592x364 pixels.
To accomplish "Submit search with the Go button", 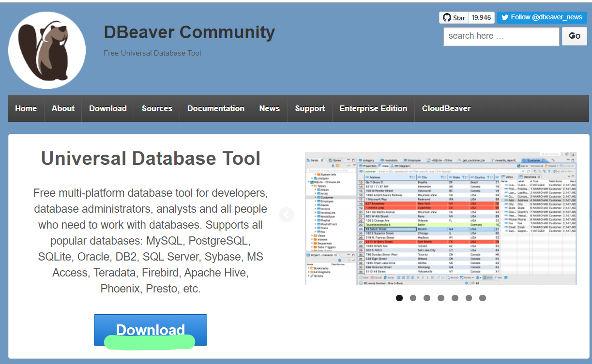I will (x=575, y=36).
